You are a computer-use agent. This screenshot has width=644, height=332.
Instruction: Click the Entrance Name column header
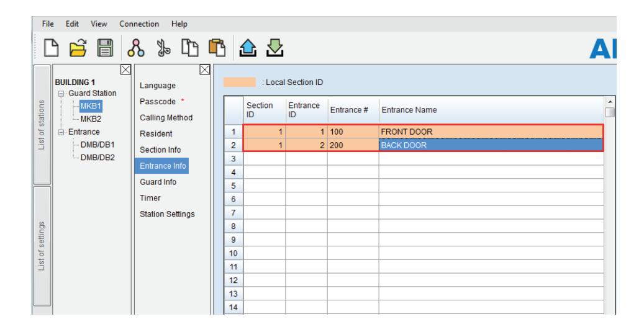[491, 110]
